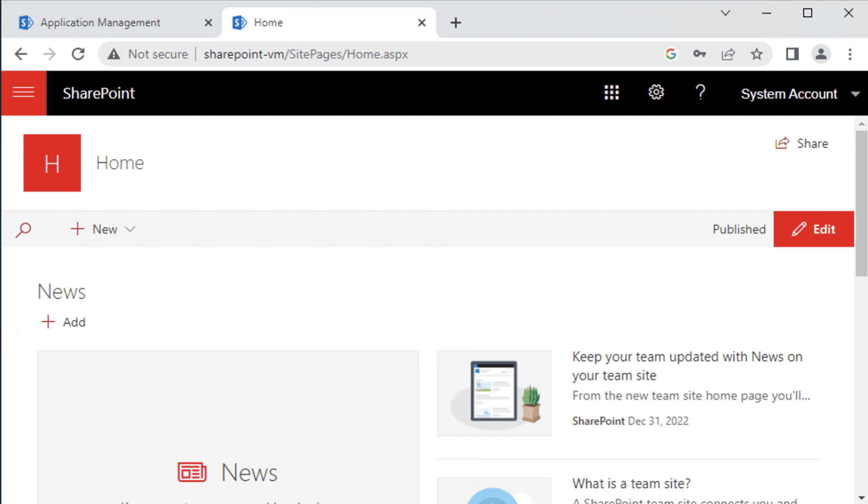
Task: Click the page vertical scrollbar thumb
Action: tap(861, 203)
